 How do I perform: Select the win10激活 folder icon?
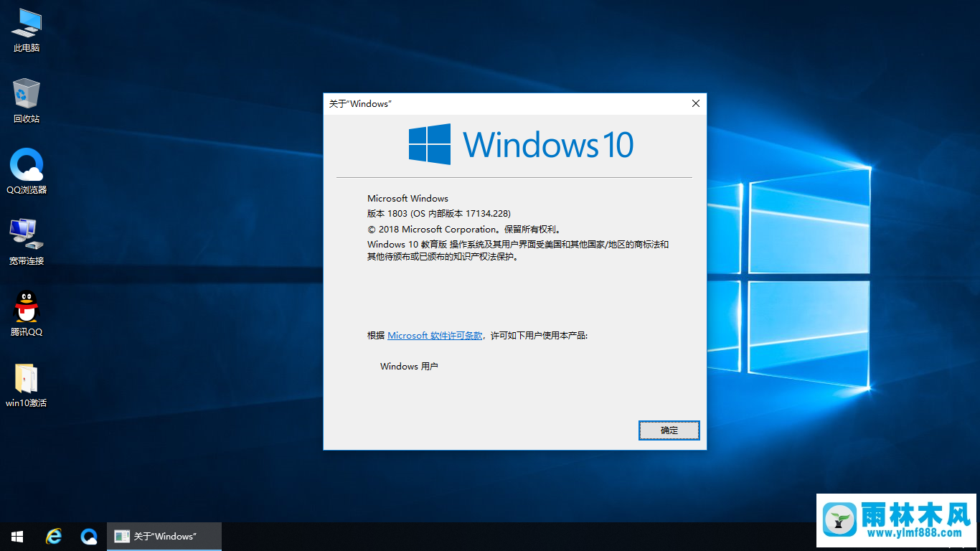pos(27,385)
